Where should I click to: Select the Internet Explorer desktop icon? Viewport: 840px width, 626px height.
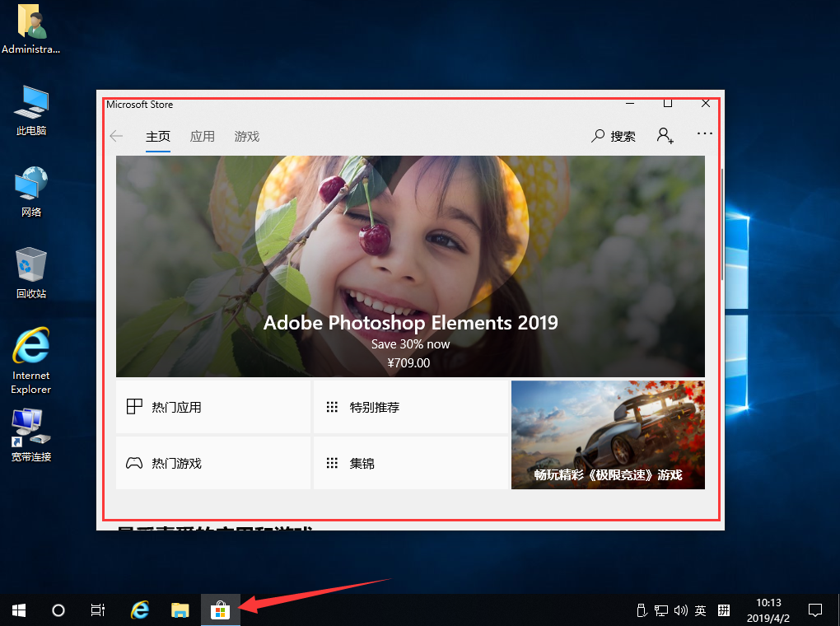click(x=31, y=361)
